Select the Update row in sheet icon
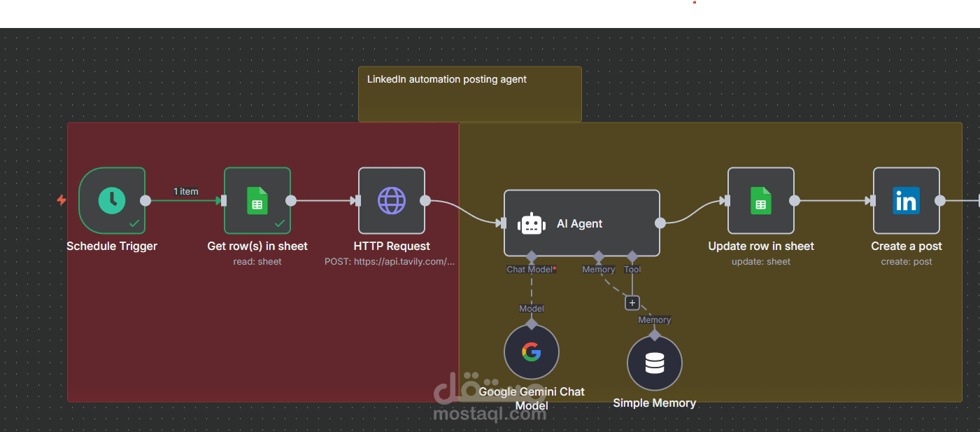980x432 pixels. pos(760,200)
